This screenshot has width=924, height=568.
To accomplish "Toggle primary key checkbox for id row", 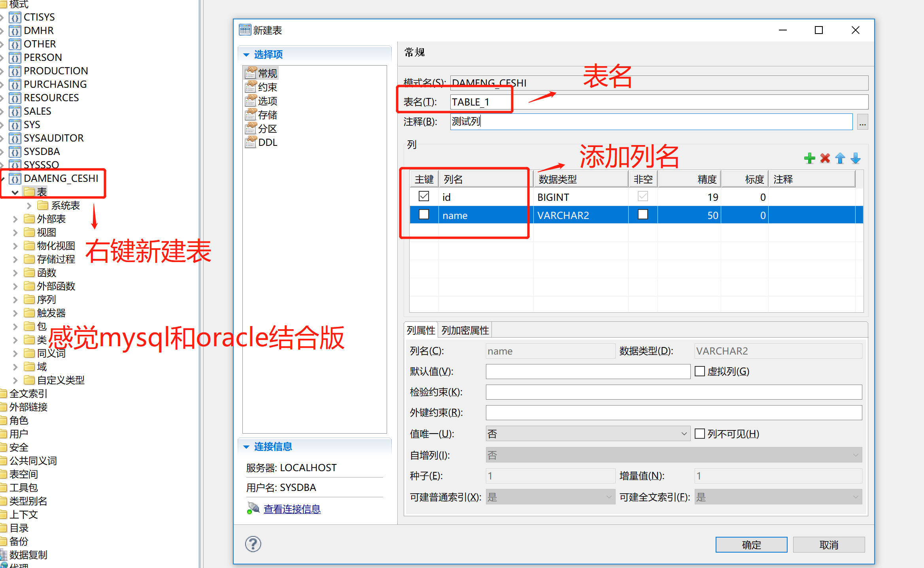I will [x=424, y=196].
